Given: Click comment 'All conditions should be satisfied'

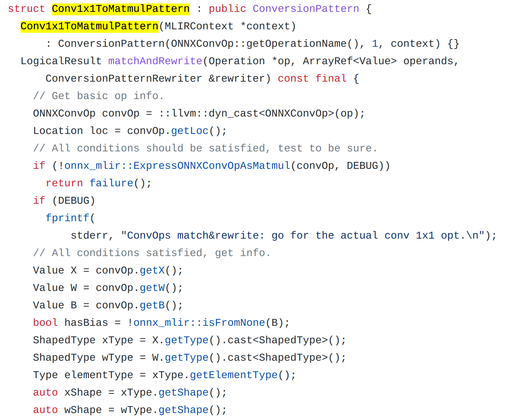Looking at the screenshot, I should point(205,148).
